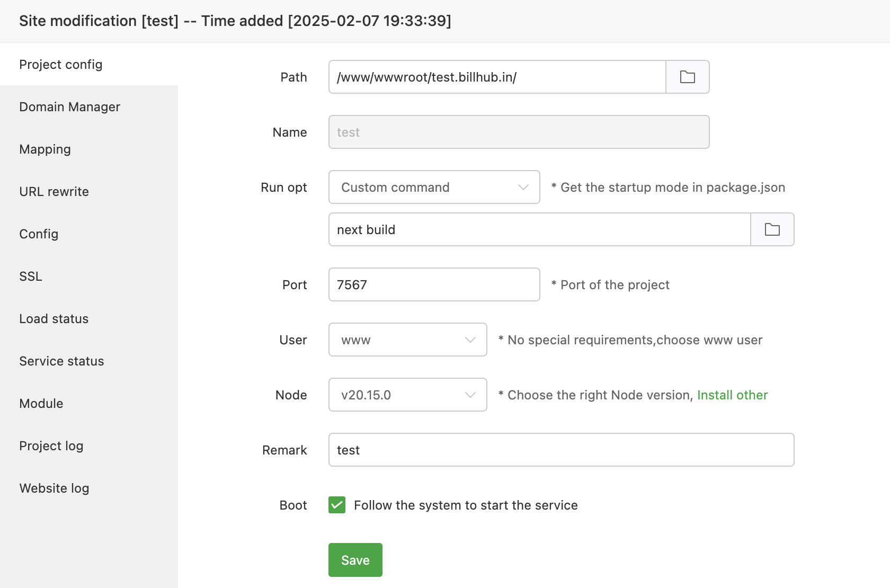890x588 pixels.
Task: Focus the Remark text field
Action: (561, 450)
